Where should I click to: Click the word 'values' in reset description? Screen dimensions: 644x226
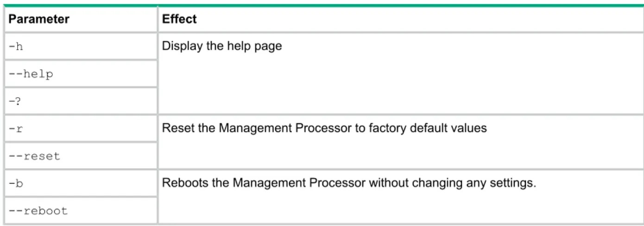(471, 128)
